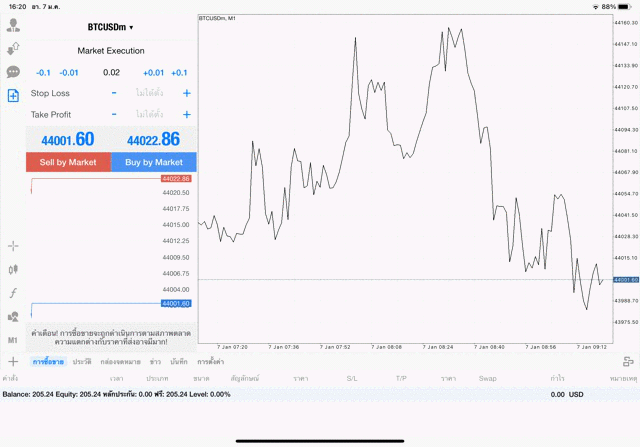Screen dimensions: 640x447
Task: Switch to ประวัติ tab
Action: coord(82,362)
